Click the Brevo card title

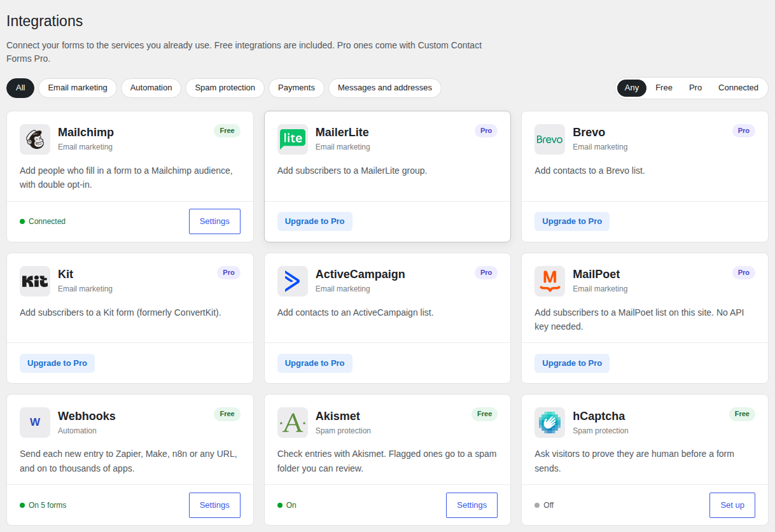tap(589, 132)
